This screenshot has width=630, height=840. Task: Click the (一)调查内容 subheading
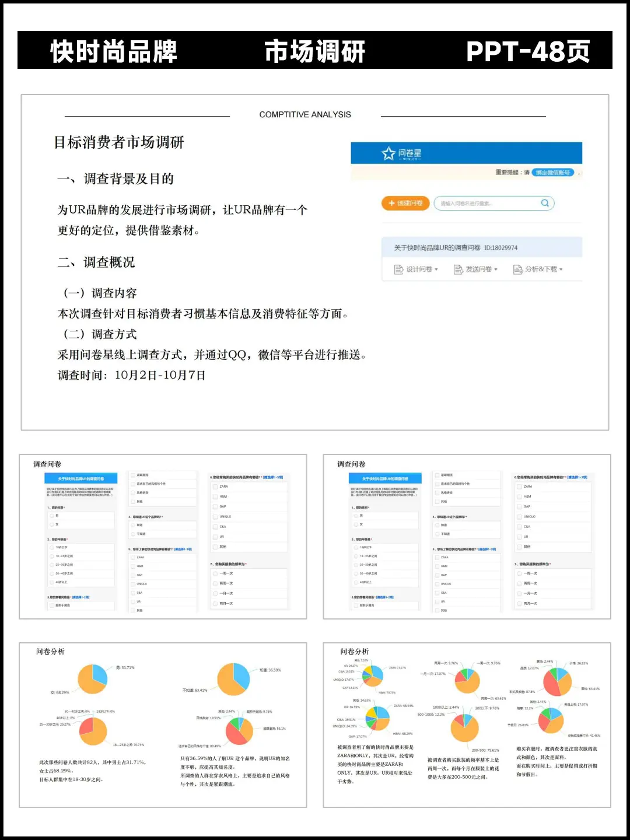(x=100, y=293)
